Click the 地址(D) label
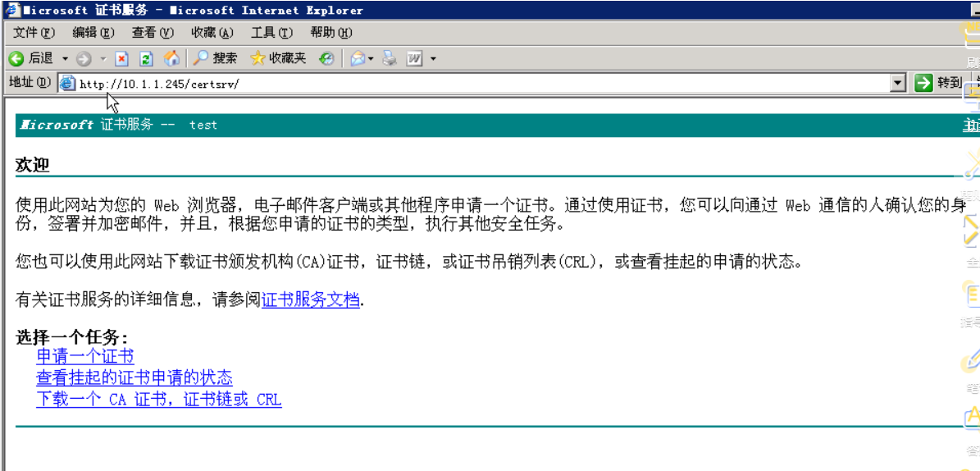Screen dimensions: 980x471 30,83
